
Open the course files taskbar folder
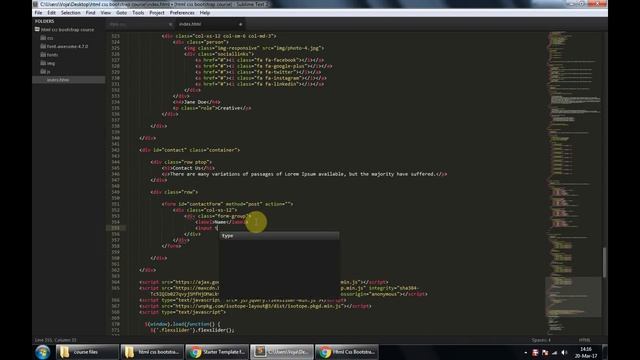87,352
